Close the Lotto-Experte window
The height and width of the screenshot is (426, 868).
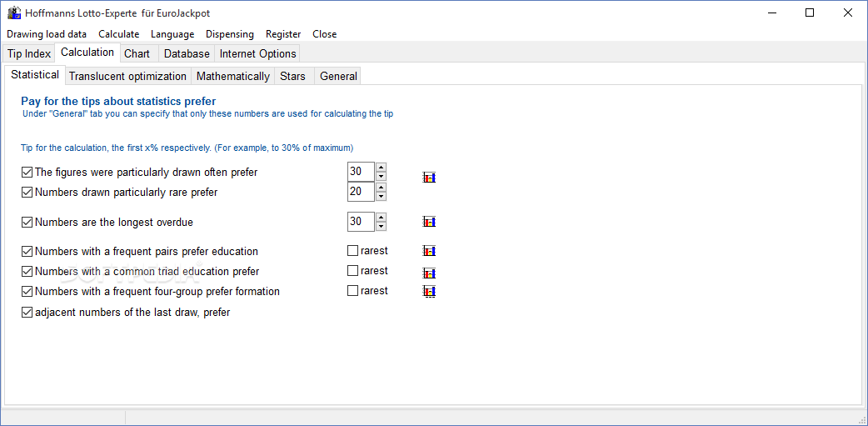click(x=847, y=13)
